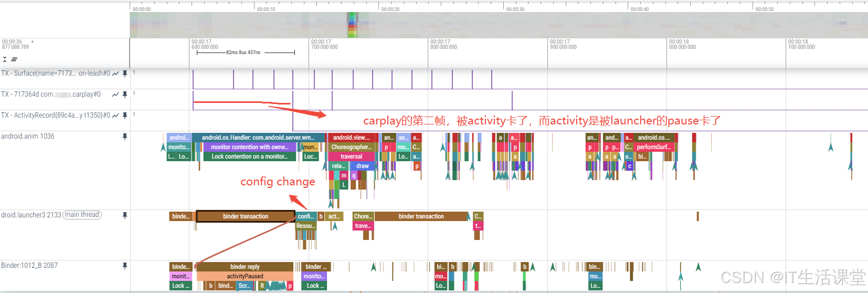The width and height of the screenshot is (868, 293).
Task: Select the 'android.view....' slice in android.anim
Action: (352, 138)
